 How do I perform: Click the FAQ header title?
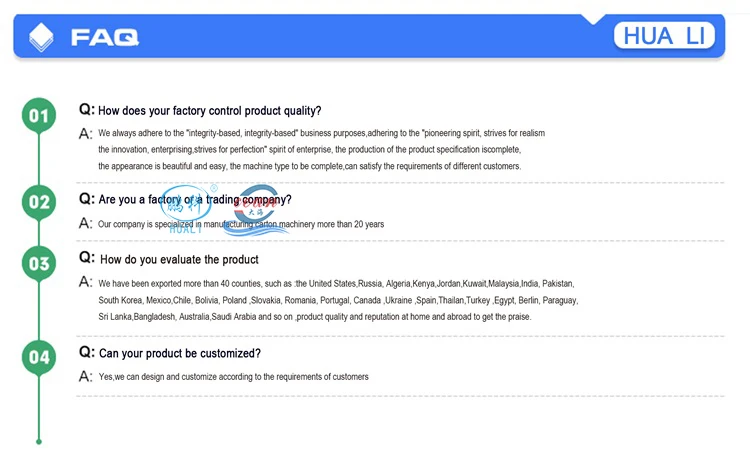(x=104, y=38)
